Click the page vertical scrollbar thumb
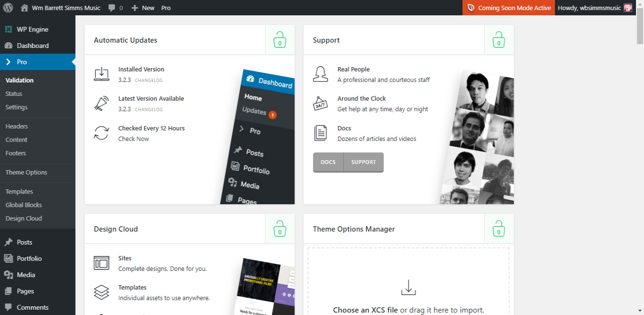The image size is (644, 315). click(x=640, y=26)
